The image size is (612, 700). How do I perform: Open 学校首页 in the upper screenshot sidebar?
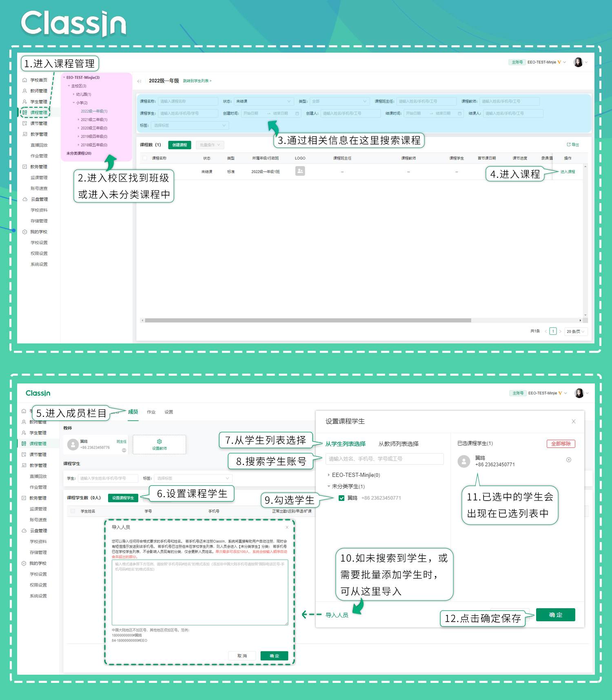pyautogui.click(x=35, y=80)
